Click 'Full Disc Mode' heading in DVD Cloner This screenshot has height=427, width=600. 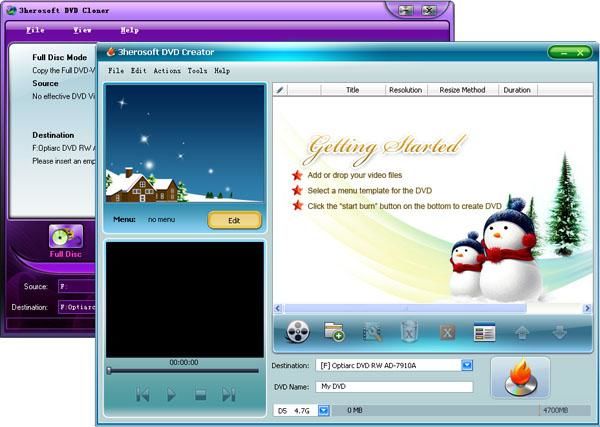click(60, 57)
